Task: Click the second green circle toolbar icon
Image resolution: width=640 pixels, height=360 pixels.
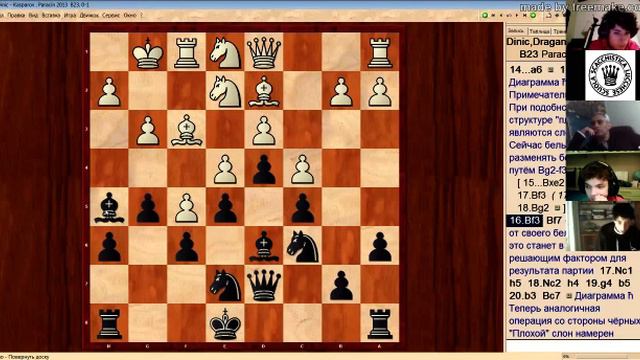Action: coord(533,15)
